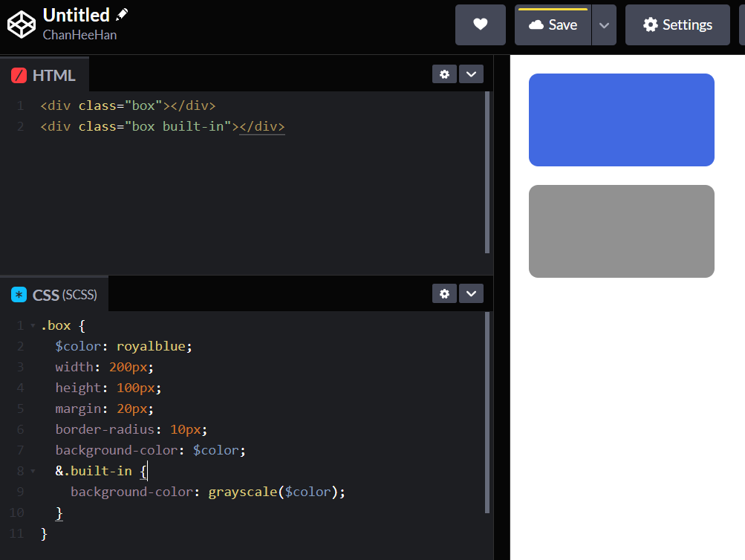745x560 pixels.
Task: Click the cloud icon on Save button
Action: tap(536, 25)
